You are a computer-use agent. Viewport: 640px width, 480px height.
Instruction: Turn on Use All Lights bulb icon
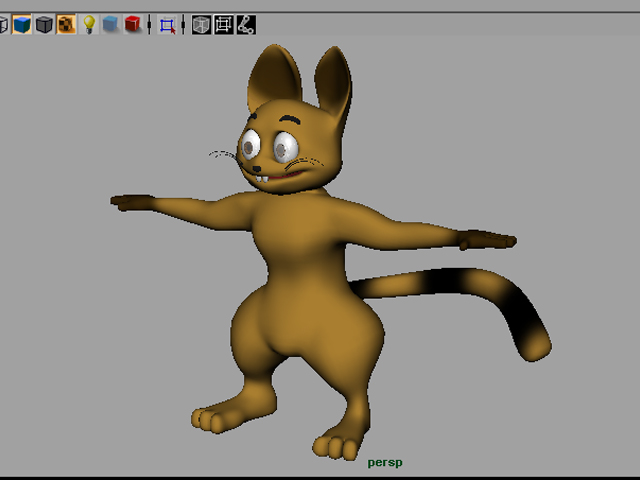pos(89,24)
